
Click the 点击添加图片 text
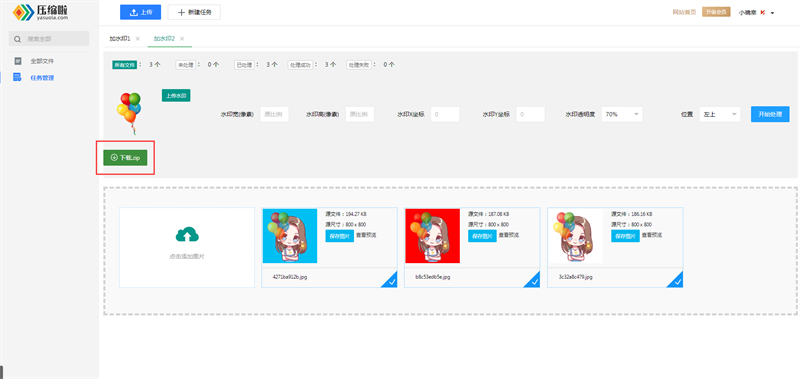187,256
